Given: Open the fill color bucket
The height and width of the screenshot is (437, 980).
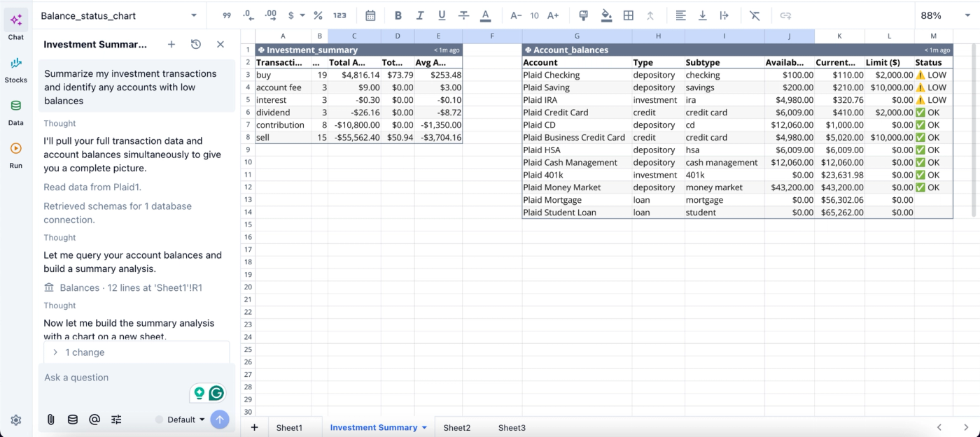Looking at the screenshot, I should click(x=606, y=15).
